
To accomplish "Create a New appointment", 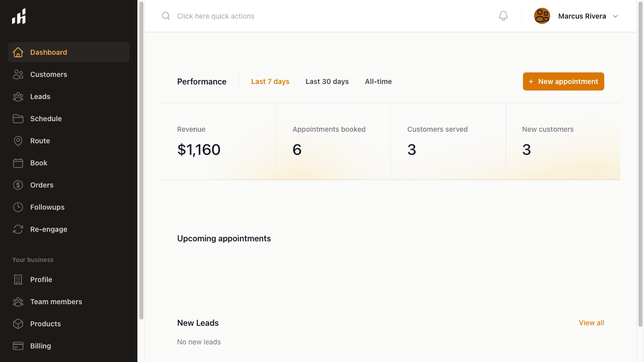I will tap(563, 81).
